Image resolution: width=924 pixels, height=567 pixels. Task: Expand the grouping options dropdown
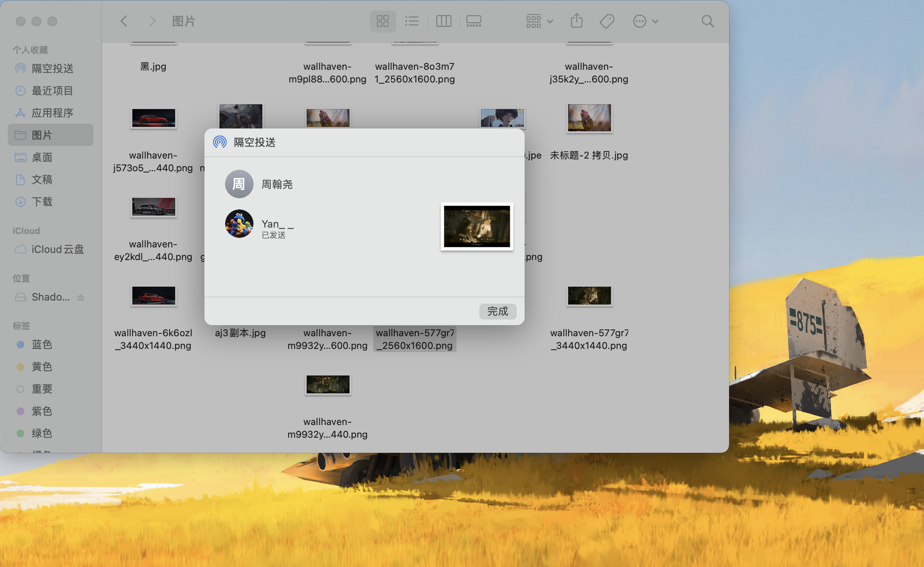(x=539, y=21)
